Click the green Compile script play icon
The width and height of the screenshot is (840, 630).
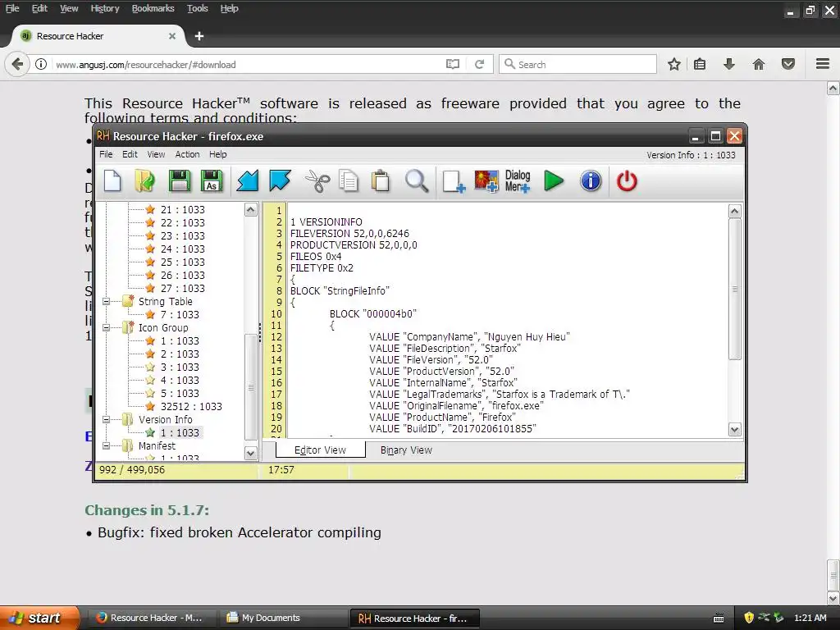tap(554, 181)
